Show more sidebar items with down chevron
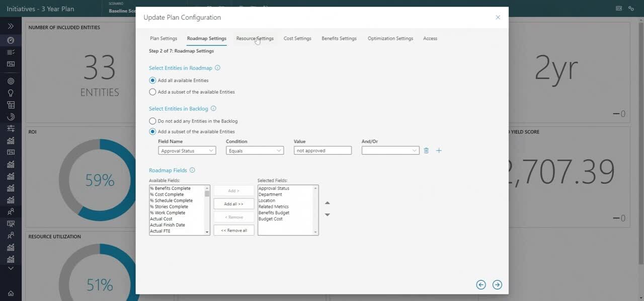The height and width of the screenshot is (301, 644). [x=11, y=268]
